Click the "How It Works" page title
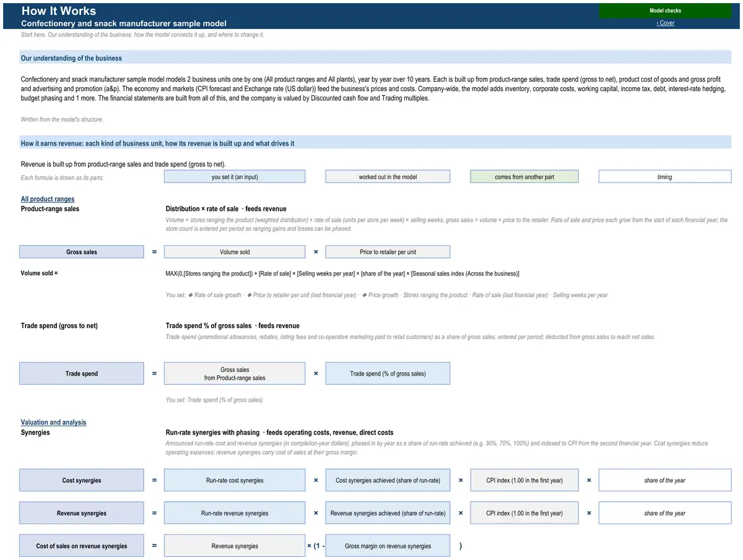This screenshot has width=743, height=560. pyautogui.click(x=59, y=11)
